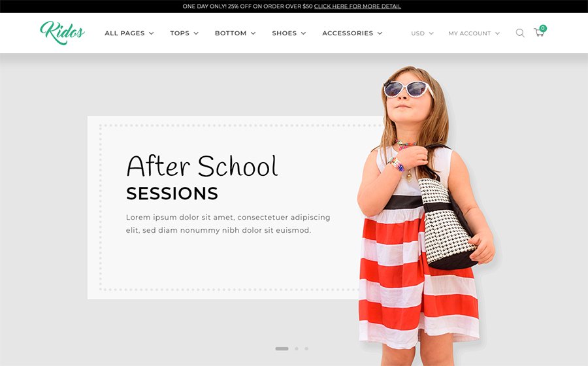Click the Accessories chevron arrow
The width and height of the screenshot is (588, 366).
(x=380, y=33)
